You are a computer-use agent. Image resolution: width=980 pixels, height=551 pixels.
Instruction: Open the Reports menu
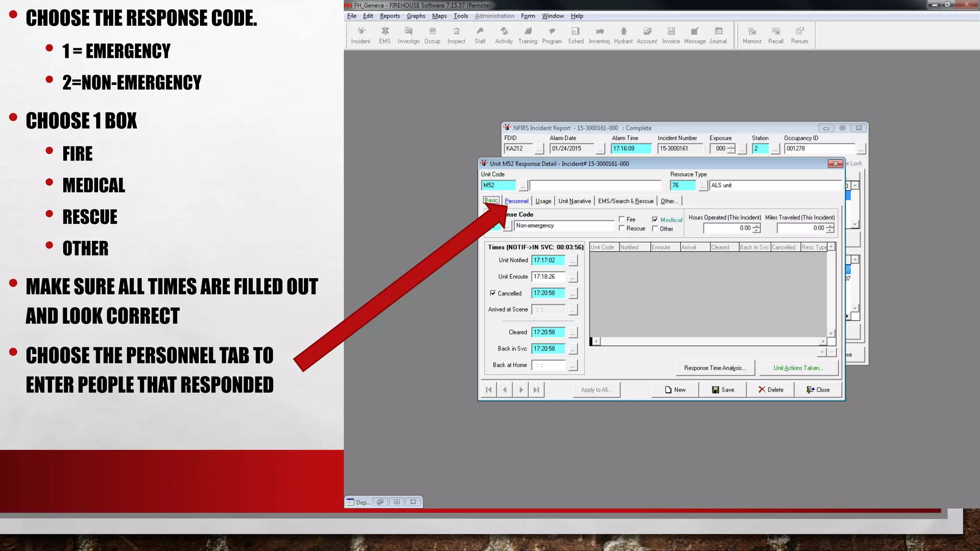tap(390, 16)
